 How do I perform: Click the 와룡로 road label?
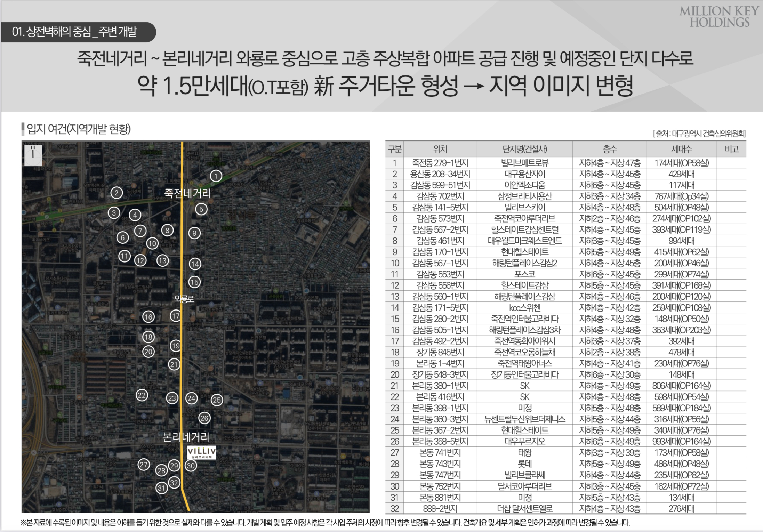click(184, 298)
